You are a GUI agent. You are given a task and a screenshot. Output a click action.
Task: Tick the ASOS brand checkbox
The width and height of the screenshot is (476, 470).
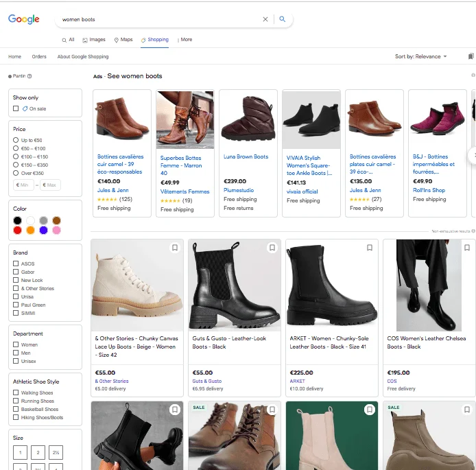pyautogui.click(x=16, y=263)
